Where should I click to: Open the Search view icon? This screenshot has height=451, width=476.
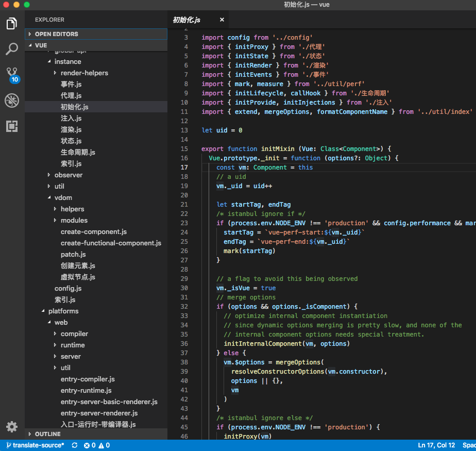click(12, 49)
